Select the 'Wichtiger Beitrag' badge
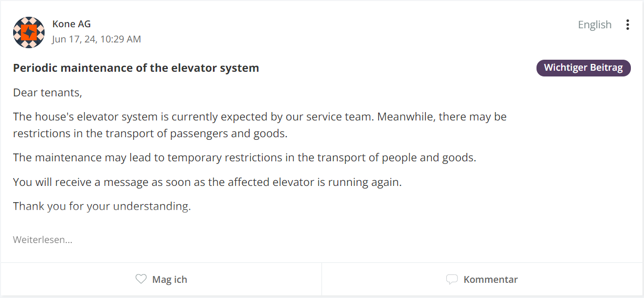This screenshot has height=298, width=644. point(583,68)
